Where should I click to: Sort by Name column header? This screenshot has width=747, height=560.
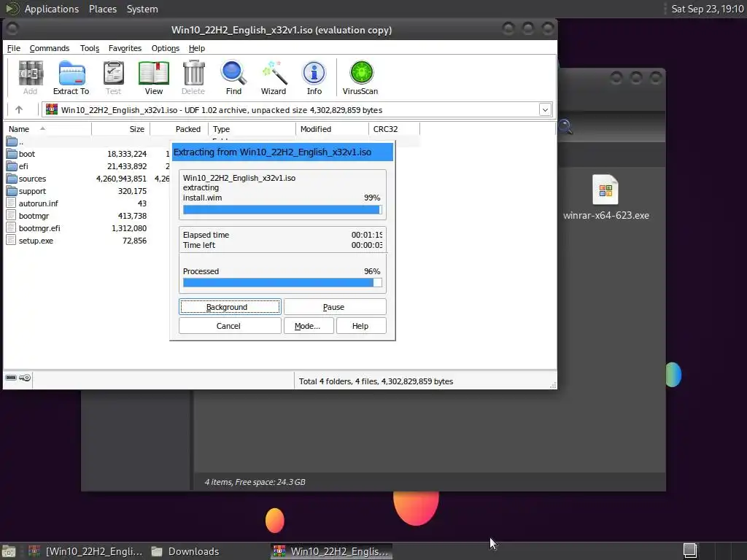(47, 129)
